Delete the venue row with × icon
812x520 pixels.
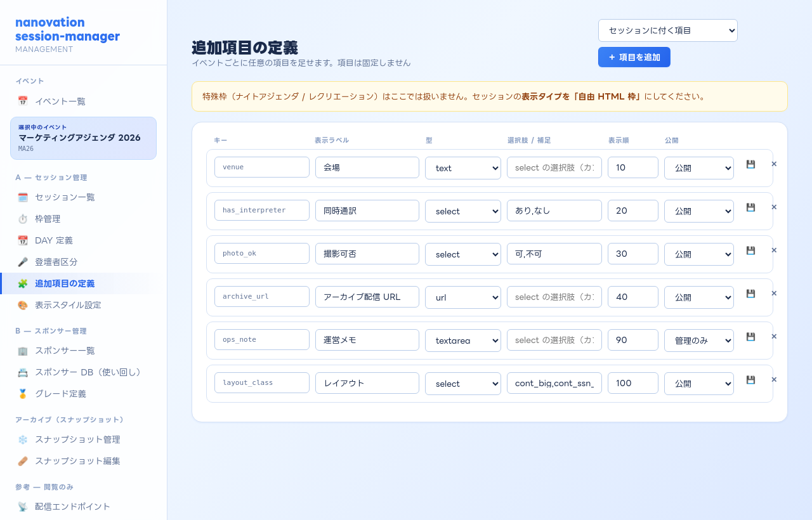[774, 164]
